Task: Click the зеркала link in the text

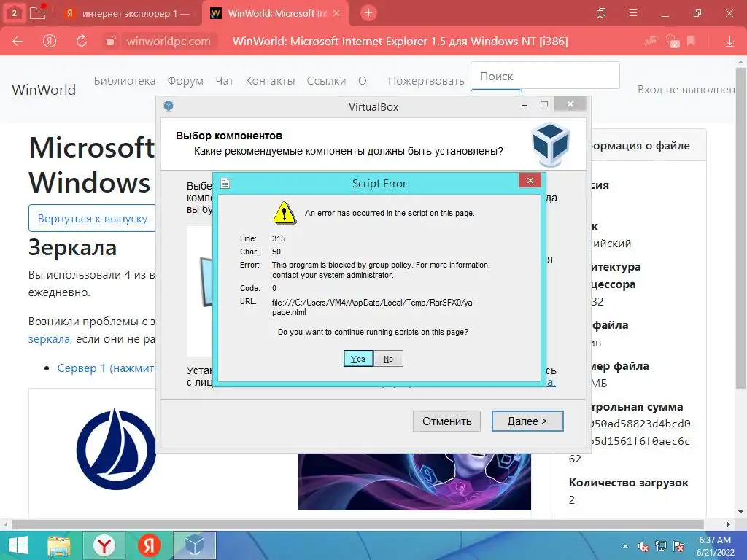Action: pos(49,339)
